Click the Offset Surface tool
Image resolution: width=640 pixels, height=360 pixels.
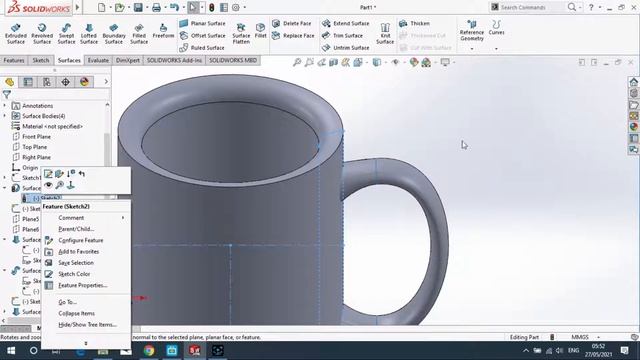pyautogui.click(x=202, y=36)
